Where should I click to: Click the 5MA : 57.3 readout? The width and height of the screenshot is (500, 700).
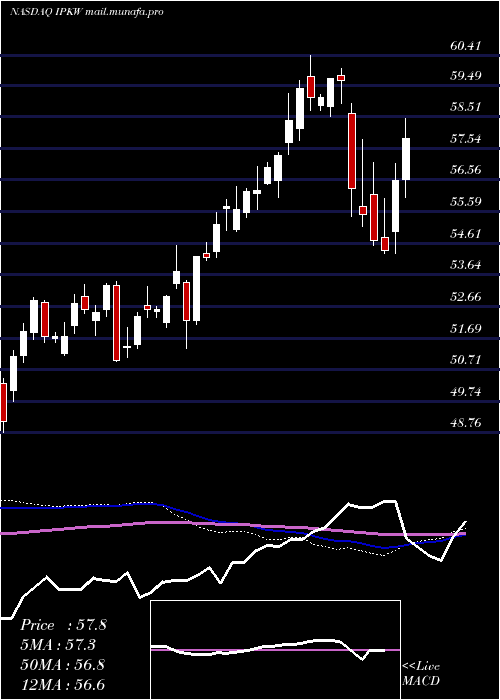click(59, 645)
